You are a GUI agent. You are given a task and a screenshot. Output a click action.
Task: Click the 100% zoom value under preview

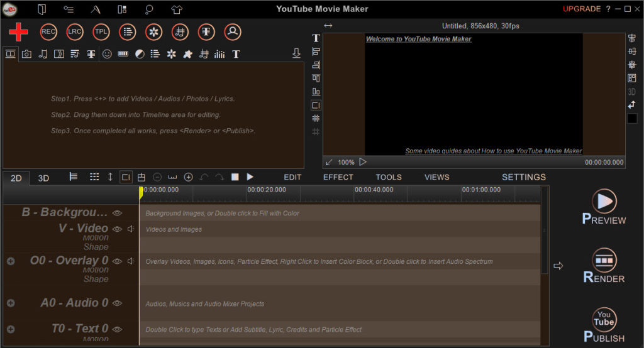tap(346, 162)
